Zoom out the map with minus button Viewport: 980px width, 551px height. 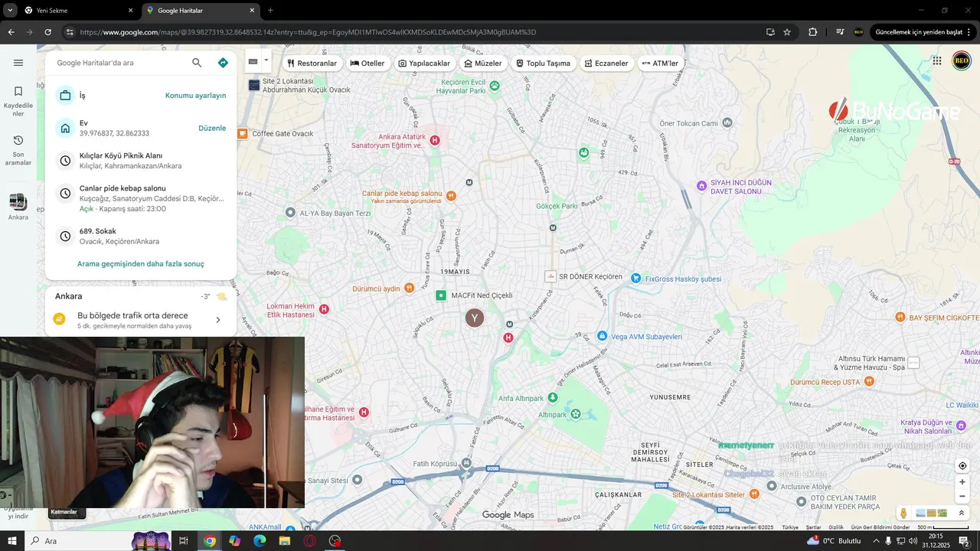pyautogui.click(x=962, y=496)
